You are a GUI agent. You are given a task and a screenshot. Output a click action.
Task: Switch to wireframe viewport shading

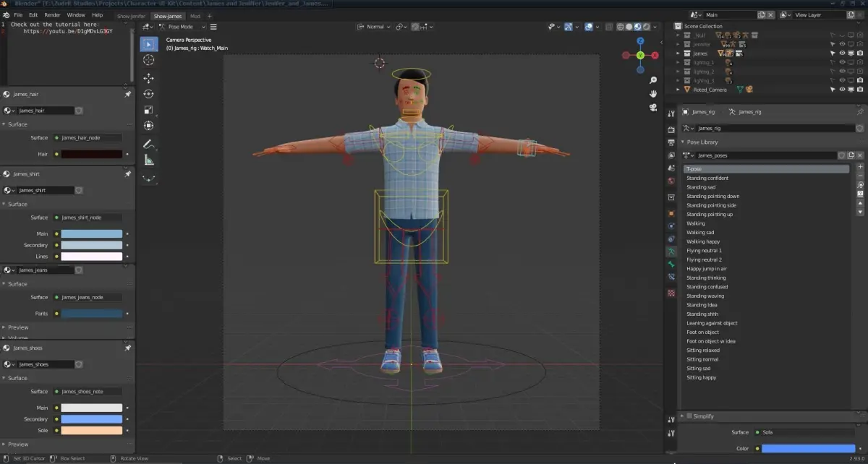point(621,27)
